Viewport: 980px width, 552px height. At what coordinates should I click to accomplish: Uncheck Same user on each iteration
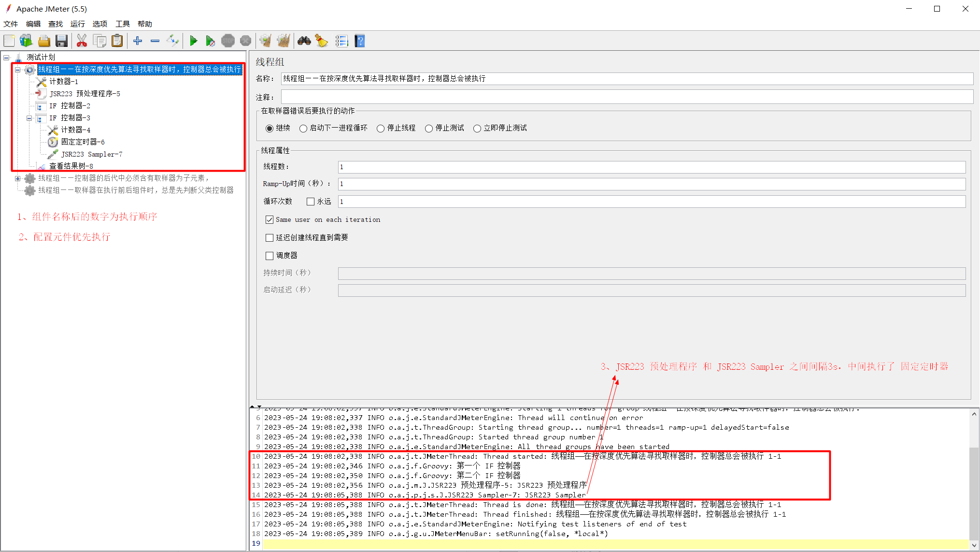point(270,219)
